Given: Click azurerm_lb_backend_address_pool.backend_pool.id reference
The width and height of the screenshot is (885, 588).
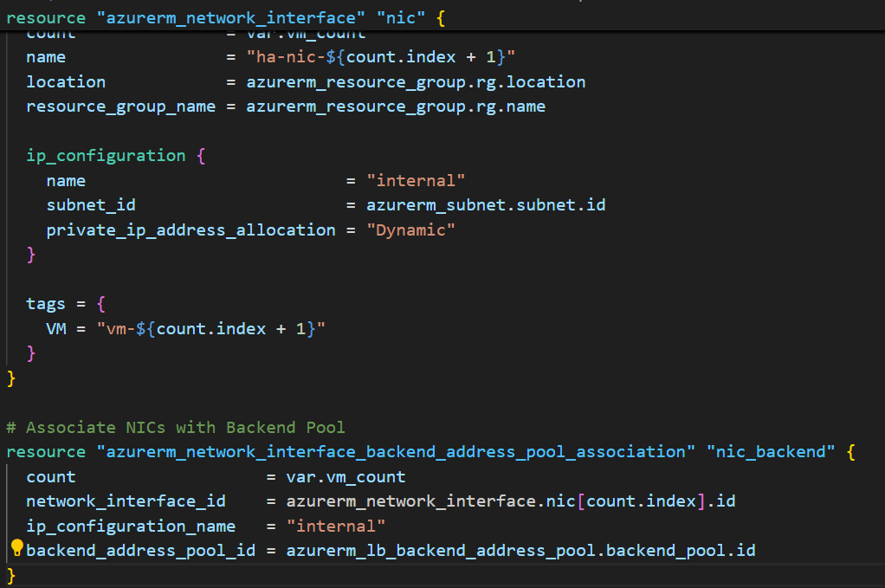Looking at the screenshot, I should coord(520,551).
